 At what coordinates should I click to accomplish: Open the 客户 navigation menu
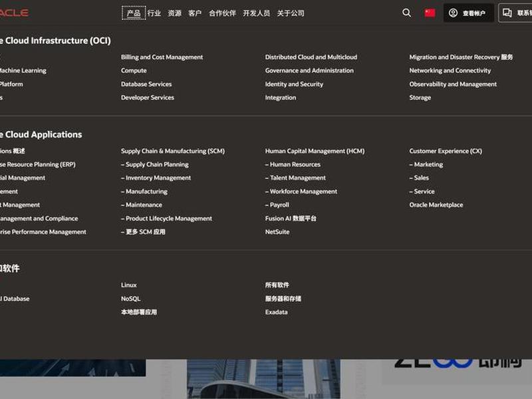tap(195, 13)
